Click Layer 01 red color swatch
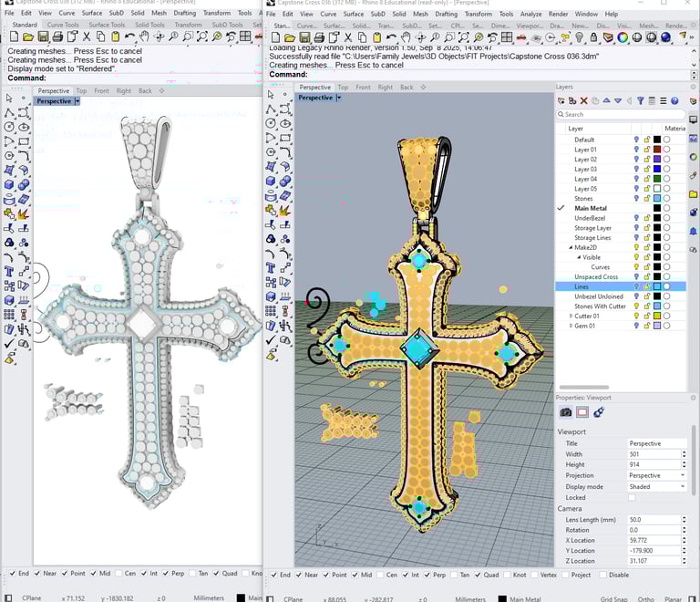The height and width of the screenshot is (602, 700). [656, 150]
